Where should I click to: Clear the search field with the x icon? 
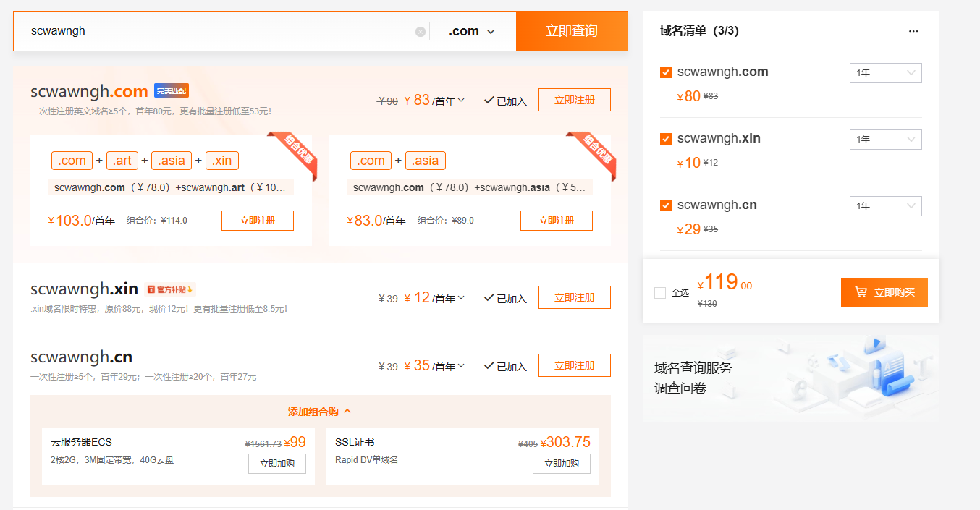(x=421, y=32)
